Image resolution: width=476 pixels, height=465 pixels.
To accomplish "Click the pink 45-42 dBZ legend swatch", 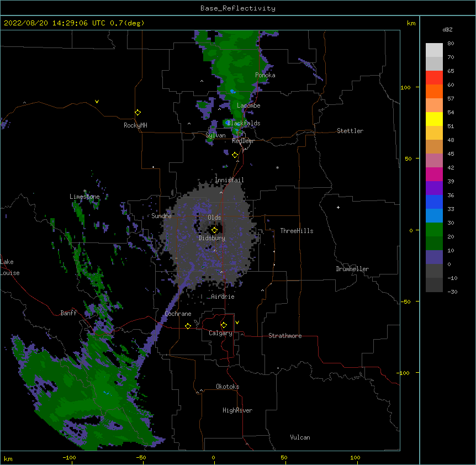I will click(x=434, y=160).
